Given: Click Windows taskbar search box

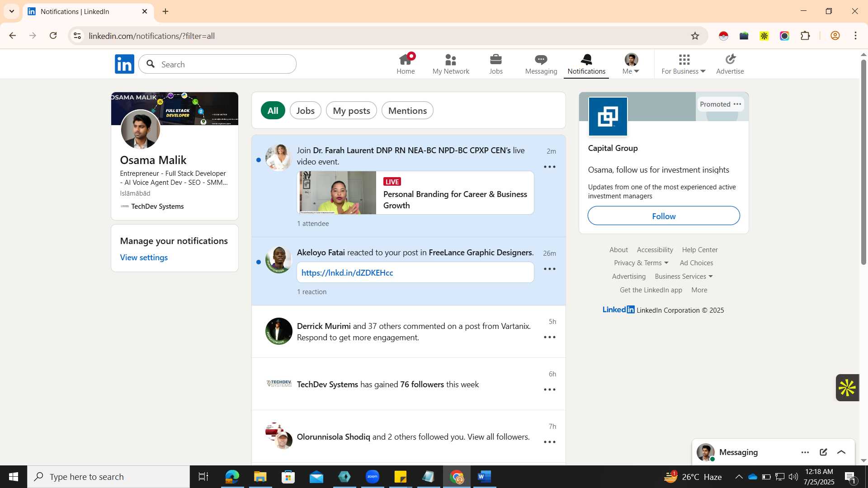Looking at the screenshot, I should coord(108,477).
